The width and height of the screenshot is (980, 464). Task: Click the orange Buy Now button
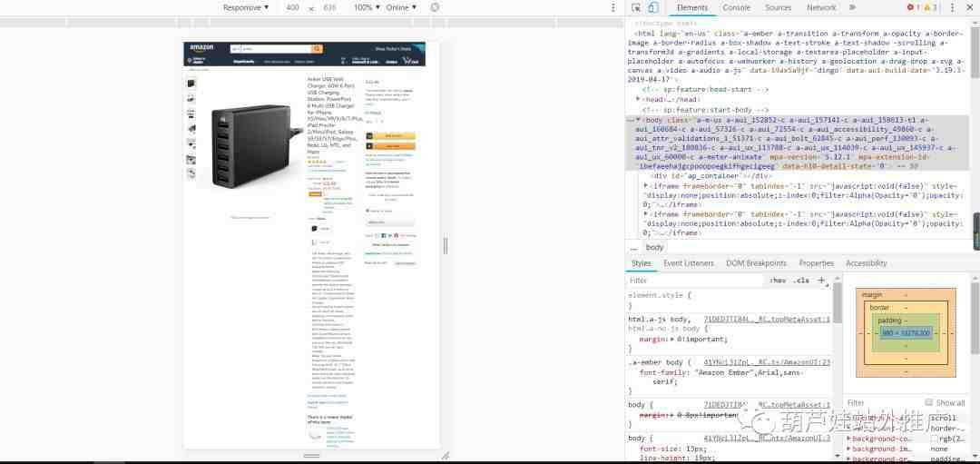[x=390, y=145]
